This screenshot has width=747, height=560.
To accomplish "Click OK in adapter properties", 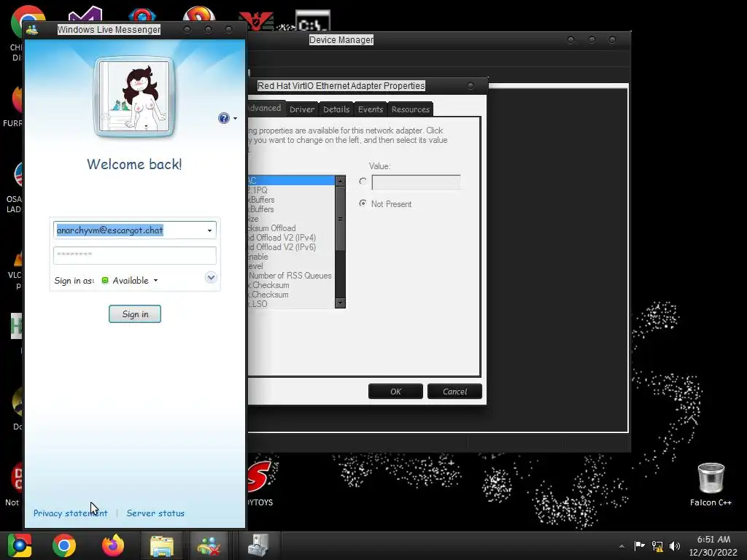I will (x=395, y=392).
